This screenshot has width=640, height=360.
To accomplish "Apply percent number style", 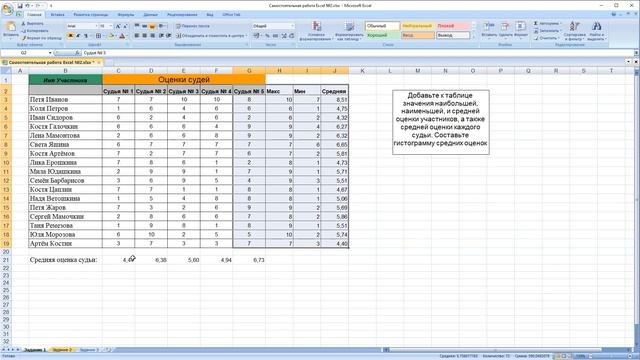I will point(267,36).
